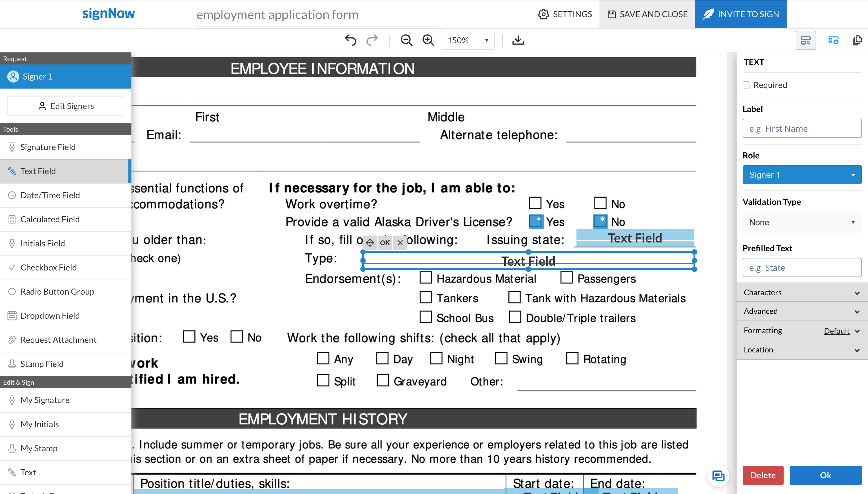The height and width of the screenshot is (494, 868).
Task: Open the chat support bubble icon
Action: tap(718, 476)
